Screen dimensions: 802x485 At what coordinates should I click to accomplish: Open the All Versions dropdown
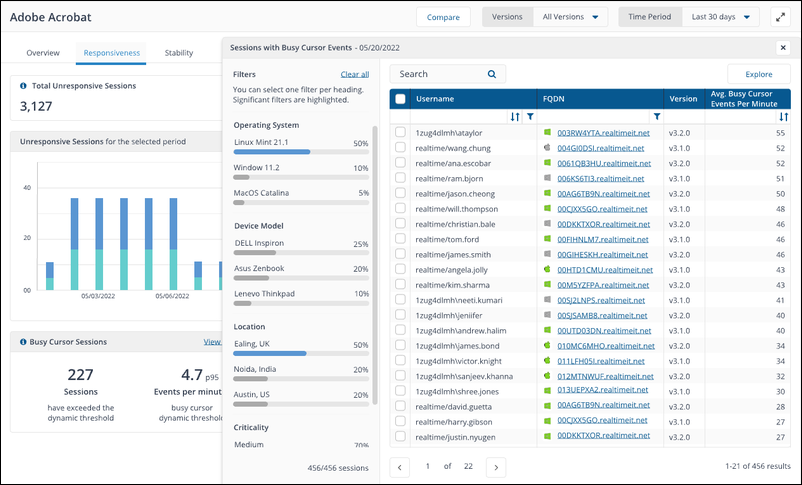(571, 17)
